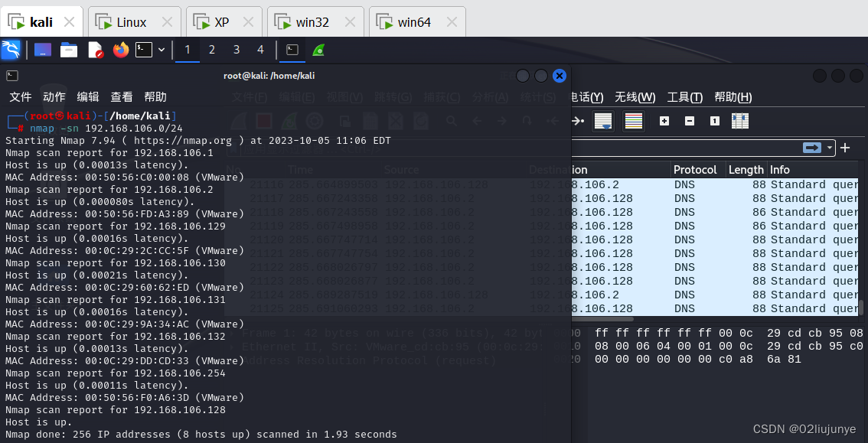Launch the text editor panel icon
868x443 pixels.
pyautogui.click(x=95, y=50)
